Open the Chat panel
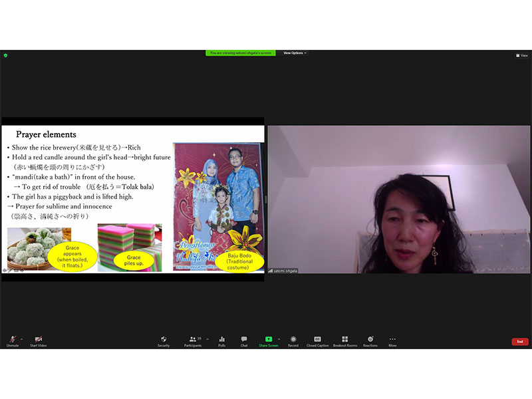 [244, 340]
